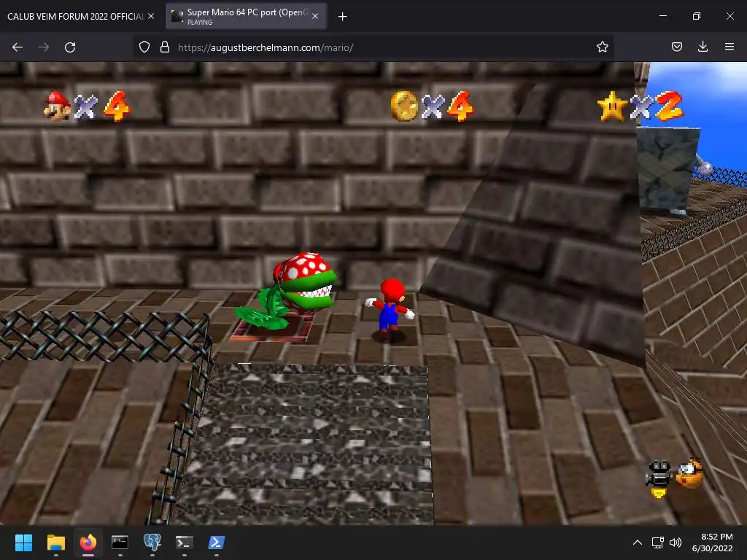Close the CALUB VEIM FORUM tab
This screenshot has height=560, width=747.
[150, 16]
